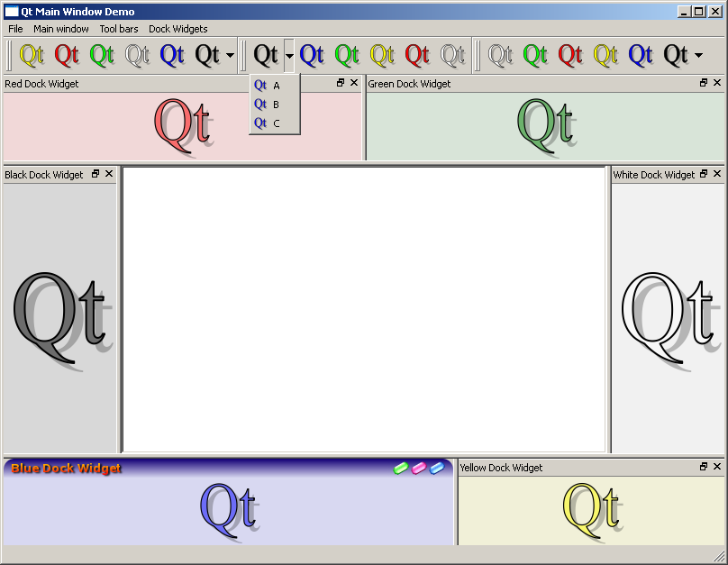The image size is (728, 565).
Task: Float the Red Dock Widget
Action: [x=341, y=83]
